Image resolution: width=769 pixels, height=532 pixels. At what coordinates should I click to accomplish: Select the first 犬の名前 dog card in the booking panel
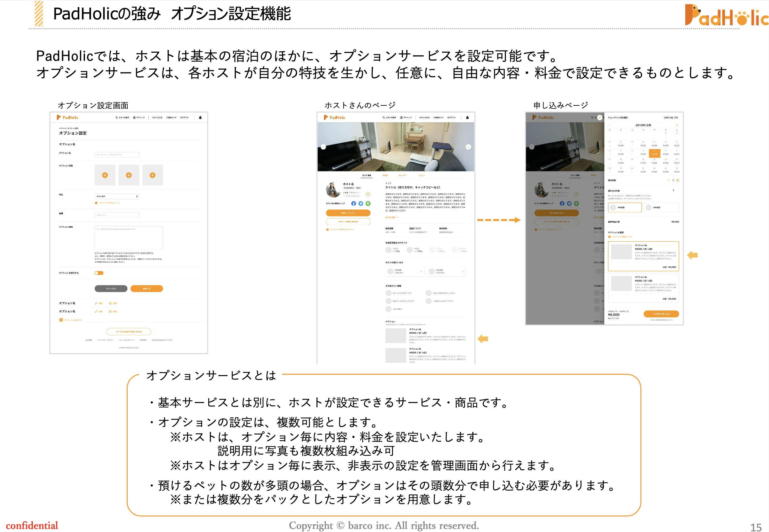coord(624,207)
